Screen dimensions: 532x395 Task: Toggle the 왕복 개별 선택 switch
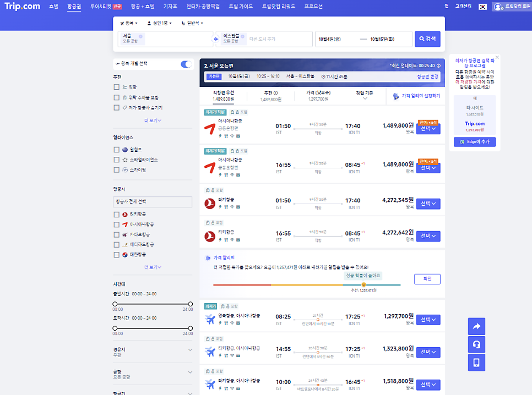[186, 64]
